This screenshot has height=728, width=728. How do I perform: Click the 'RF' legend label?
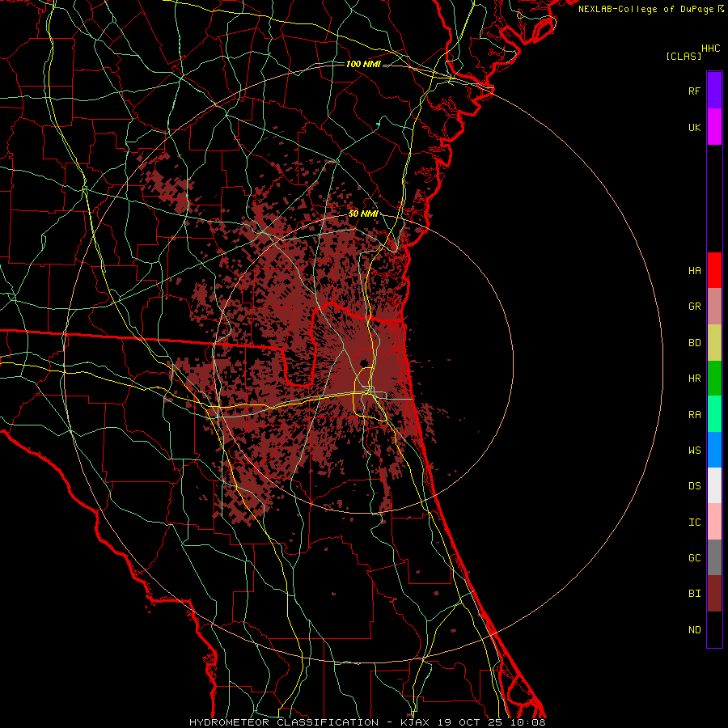pos(695,91)
